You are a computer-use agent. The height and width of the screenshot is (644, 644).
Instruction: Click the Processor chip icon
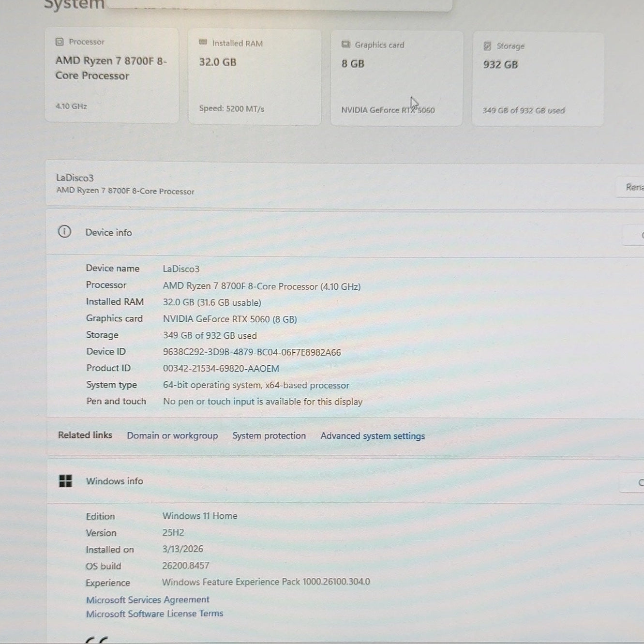tap(59, 42)
